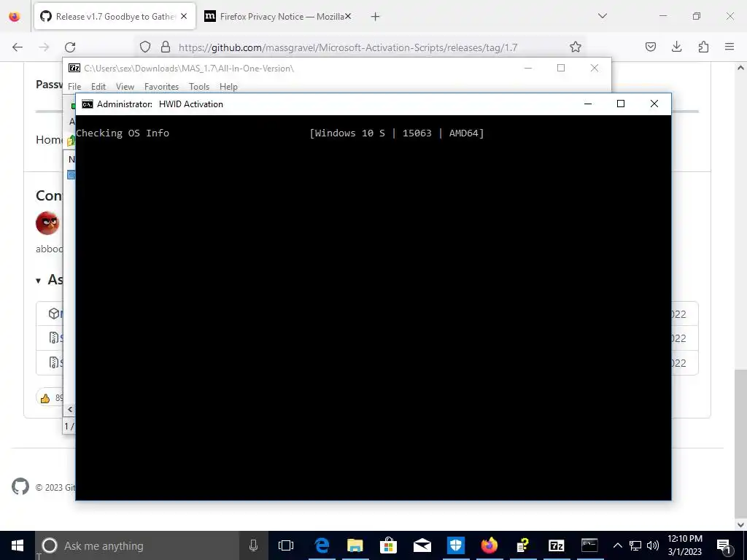
Task: Open the taskbar clock and date
Action: (x=684, y=545)
